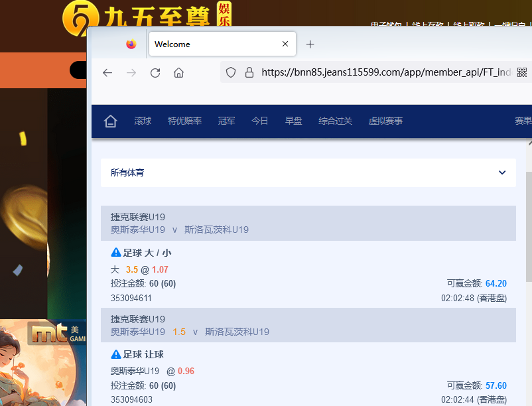Screen dimensions: 532x406
Task: Click the Firefox logo icon
Action: 131,44
